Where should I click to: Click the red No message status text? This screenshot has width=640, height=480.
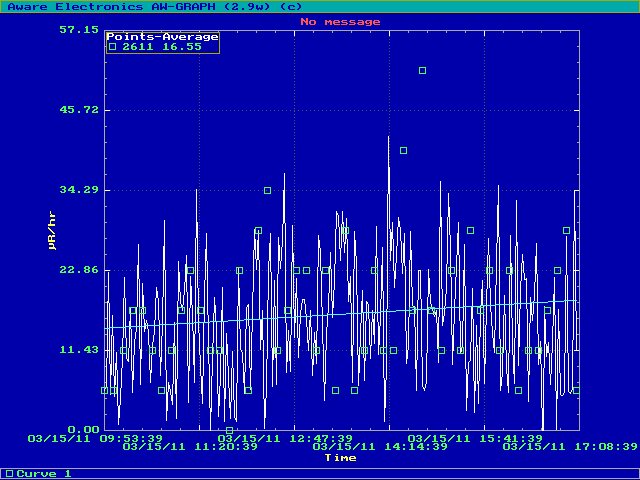[x=340, y=21]
